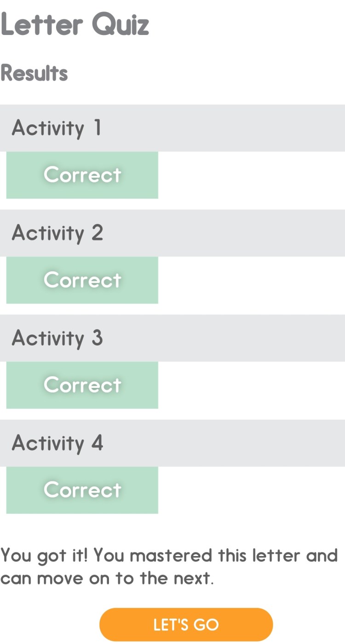345x644 pixels.
Task: Click the number 2 in Activity 2
Action: coord(97,233)
